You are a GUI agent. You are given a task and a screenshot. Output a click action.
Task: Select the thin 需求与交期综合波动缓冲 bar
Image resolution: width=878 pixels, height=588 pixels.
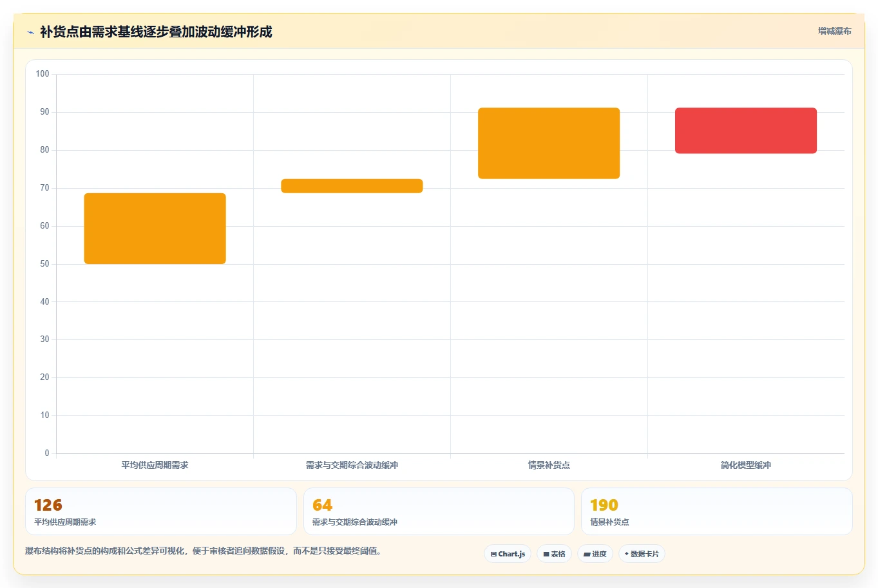352,186
